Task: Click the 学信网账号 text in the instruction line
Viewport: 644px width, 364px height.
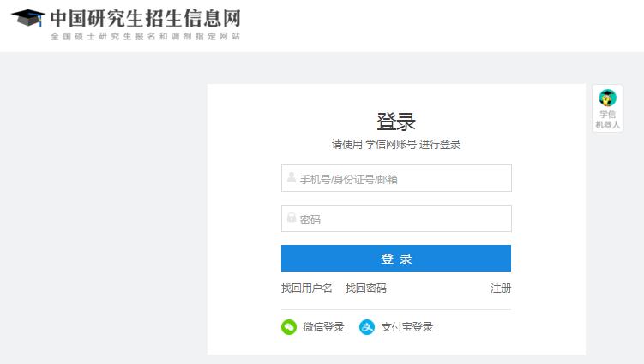Action: pos(390,145)
